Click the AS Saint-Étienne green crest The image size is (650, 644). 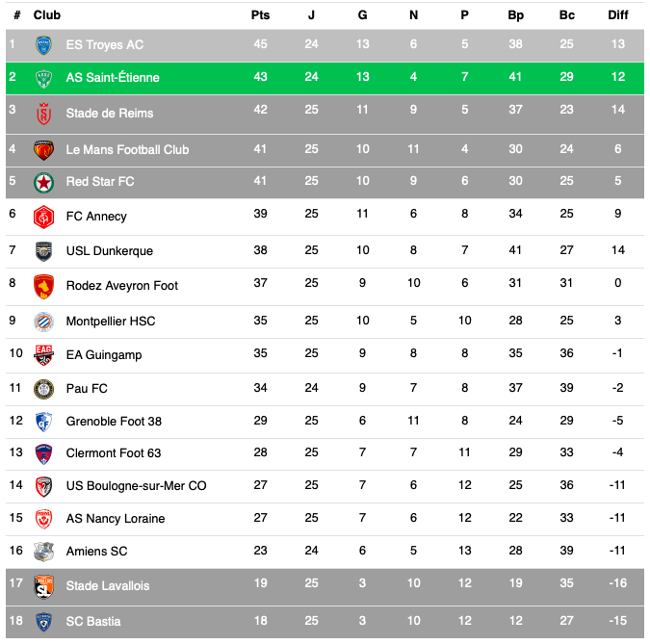coord(43,78)
